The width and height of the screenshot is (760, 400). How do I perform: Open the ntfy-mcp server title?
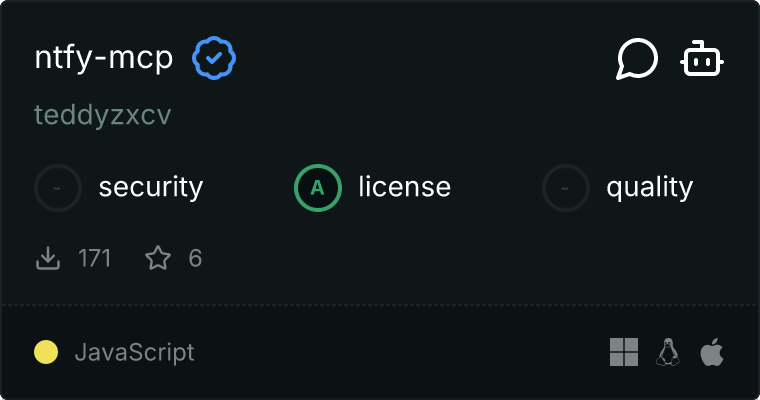tap(104, 59)
